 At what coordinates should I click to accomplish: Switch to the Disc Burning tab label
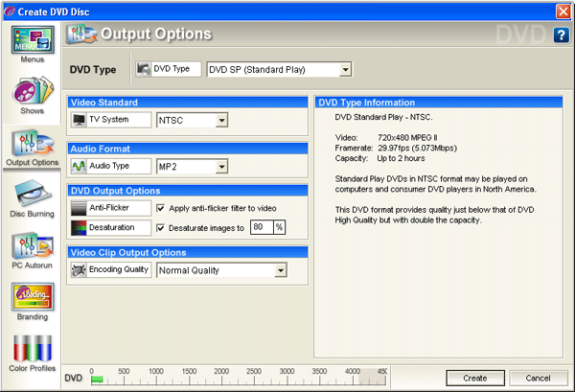33,214
